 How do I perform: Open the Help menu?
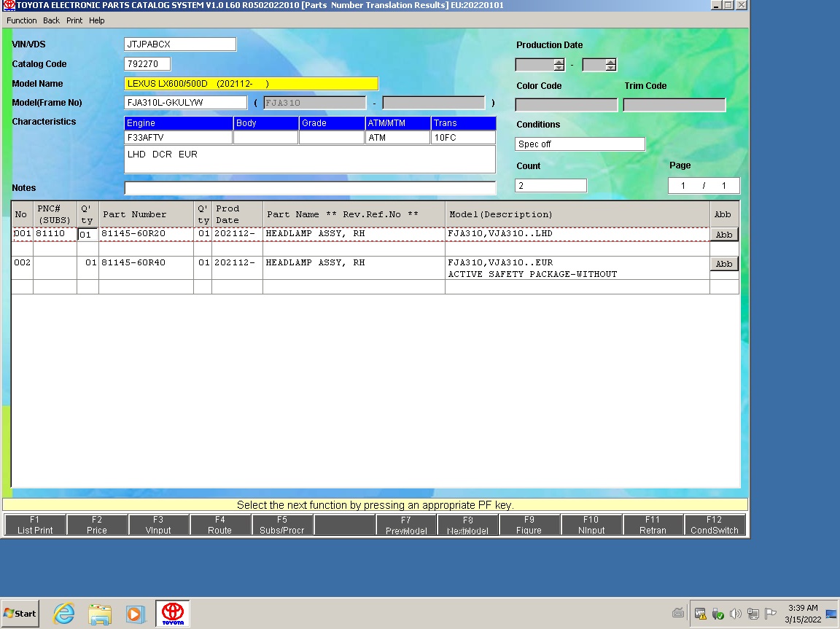click(x=97, y=20)
